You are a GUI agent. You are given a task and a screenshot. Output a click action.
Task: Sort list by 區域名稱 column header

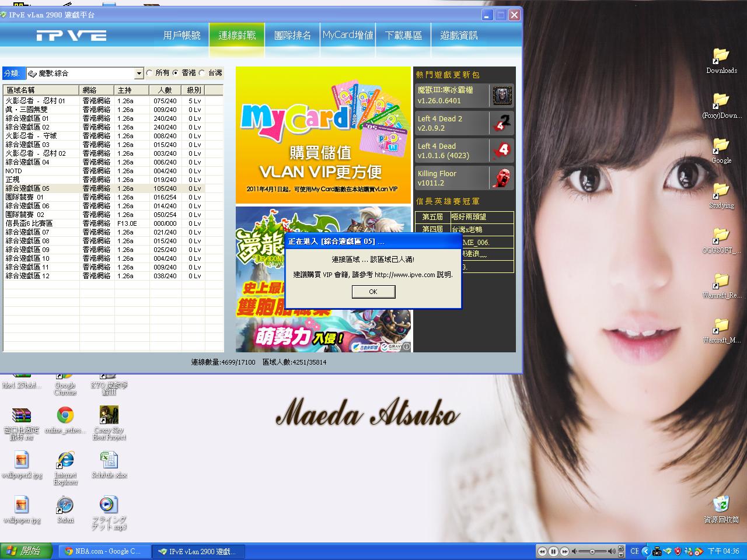coord(41,90)
